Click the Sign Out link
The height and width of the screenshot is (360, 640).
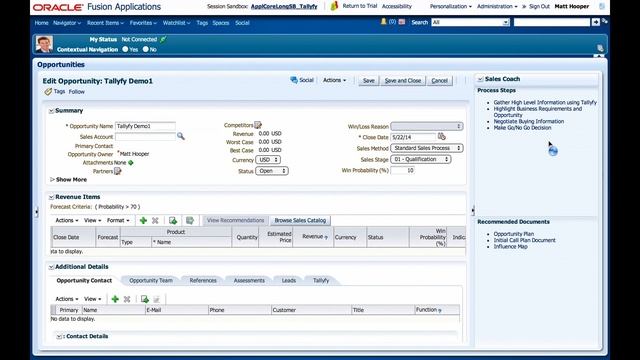coord(539,6)
